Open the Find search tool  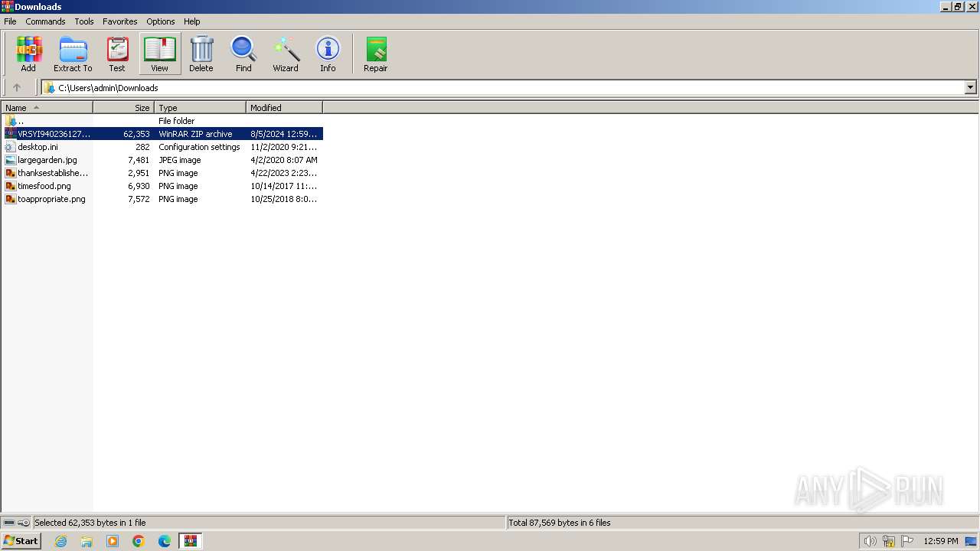(243, 54)
